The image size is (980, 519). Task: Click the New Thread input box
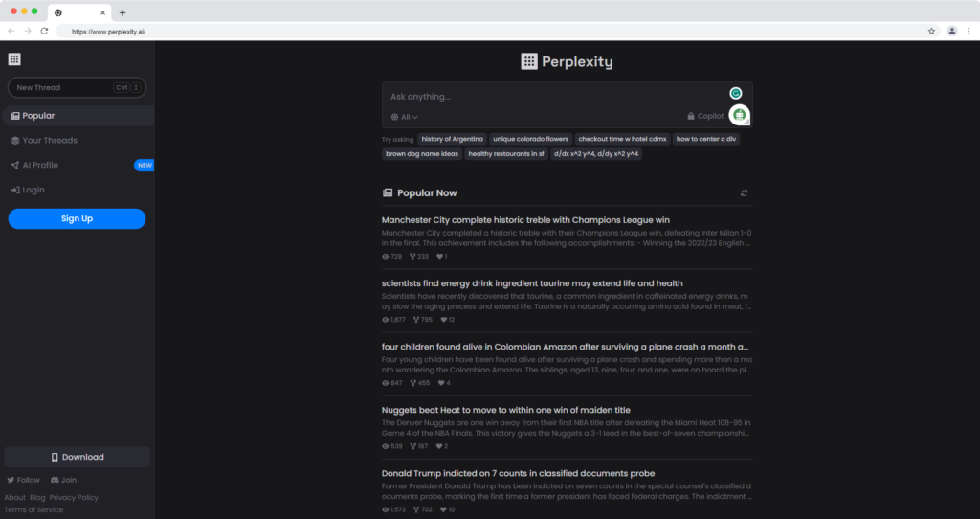point(77,87)
